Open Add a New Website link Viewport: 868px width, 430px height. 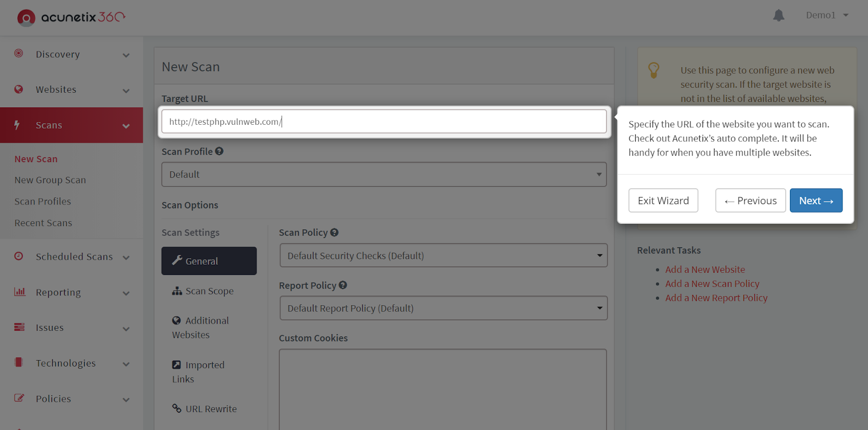click(705, 269)
